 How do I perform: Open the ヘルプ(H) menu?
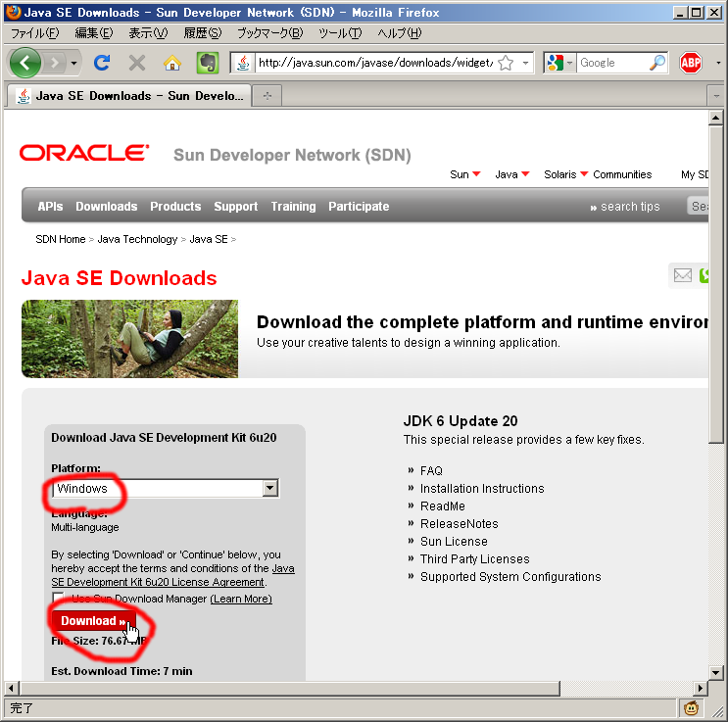(x=400, y=33)
